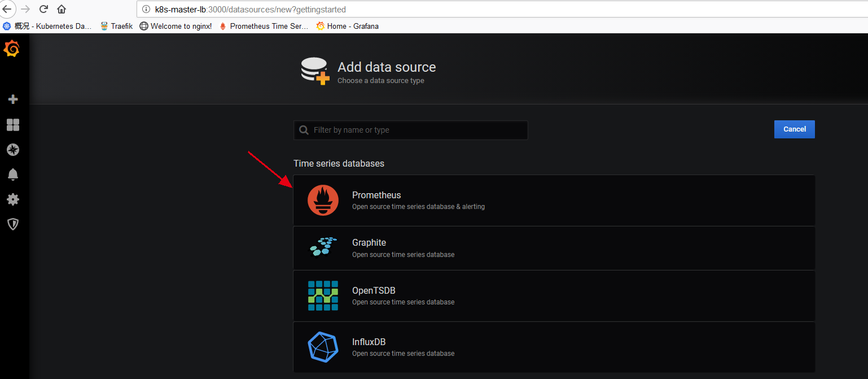Open the Welcome to nginx! bookmark
This screenshot has width=868, height=379.
pyautogui.click(x=176, y=26)
